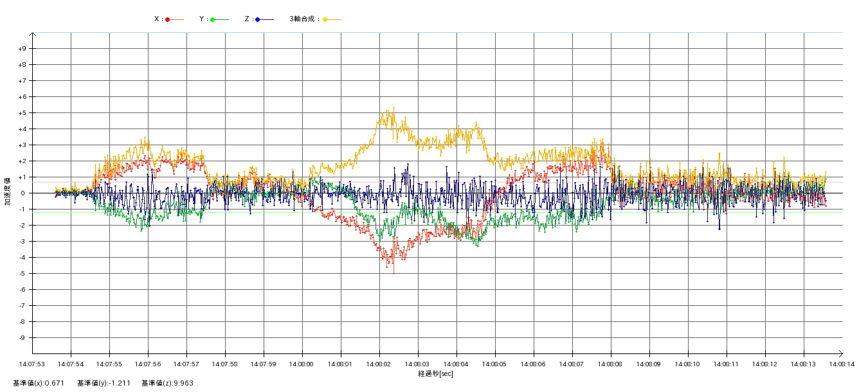Select the 基準値(x):0.671 baseline text
The height and width of the screenshot is (392, 868).
click(x=39, y=383)
